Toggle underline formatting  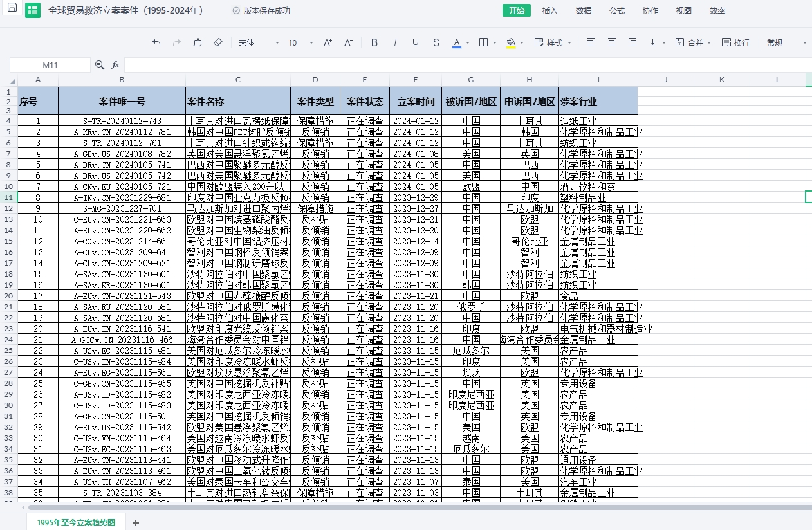[x=416, y=42]
